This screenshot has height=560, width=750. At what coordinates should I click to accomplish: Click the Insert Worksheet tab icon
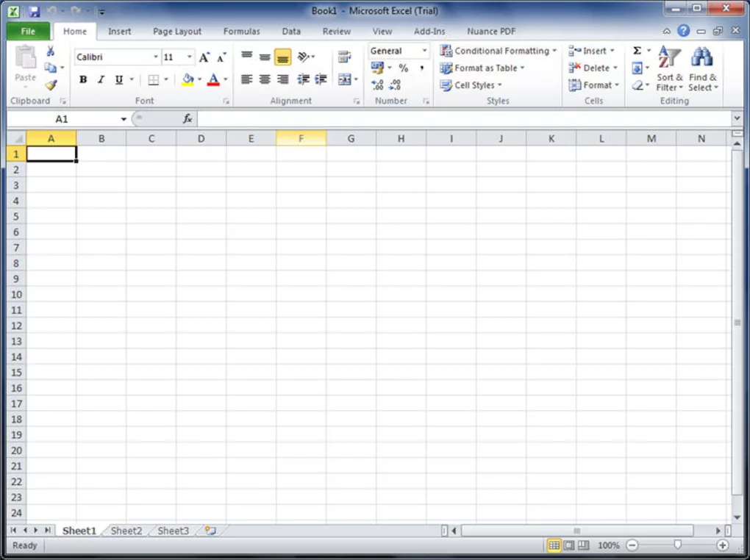point(210,531)
